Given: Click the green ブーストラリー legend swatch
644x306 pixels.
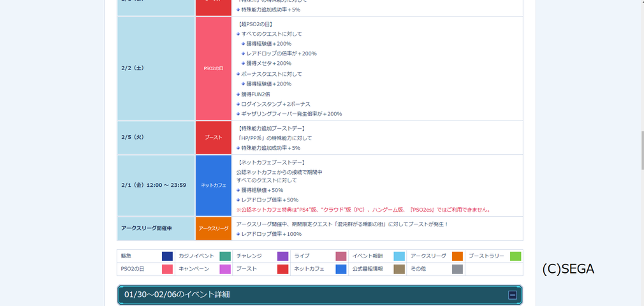Looking at the screenshot, I should 515,256.
